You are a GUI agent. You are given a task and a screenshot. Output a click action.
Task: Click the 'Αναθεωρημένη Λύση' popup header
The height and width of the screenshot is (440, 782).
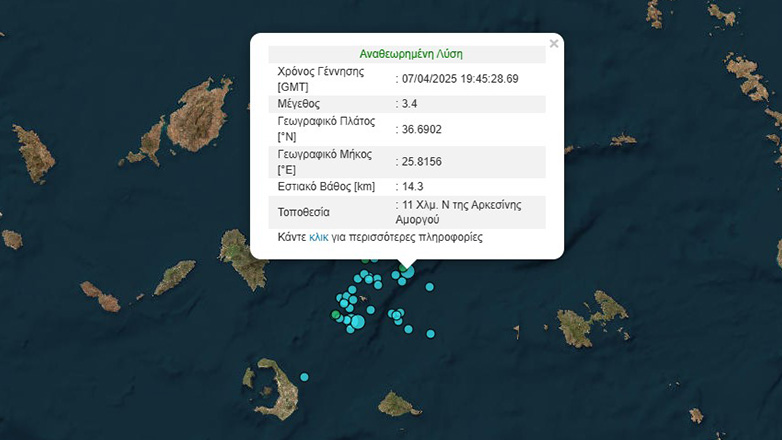[410, 54]
